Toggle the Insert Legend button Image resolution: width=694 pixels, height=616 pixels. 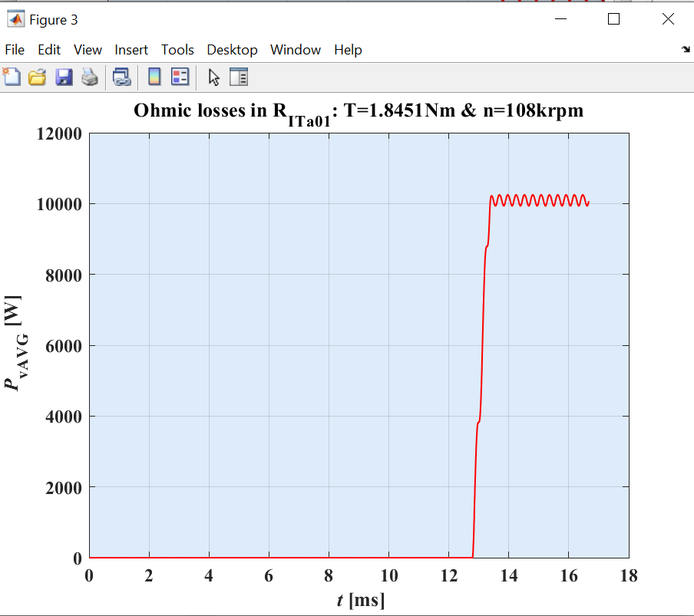(180, 77)
